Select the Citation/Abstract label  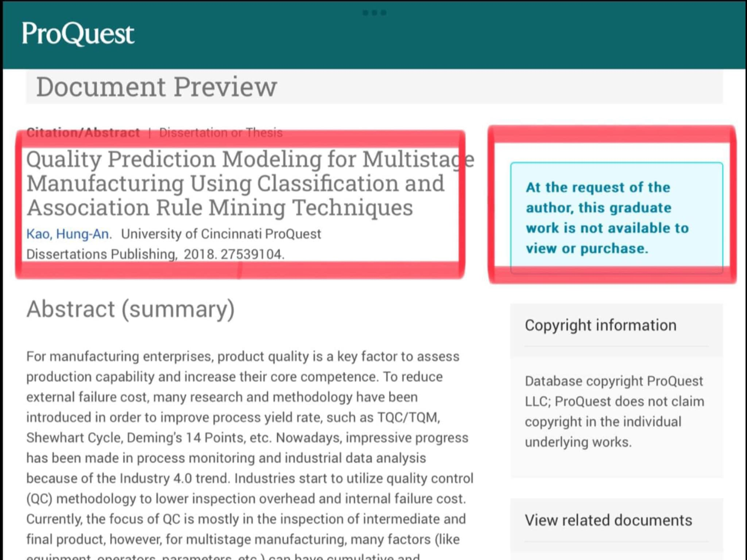point(83,133)
